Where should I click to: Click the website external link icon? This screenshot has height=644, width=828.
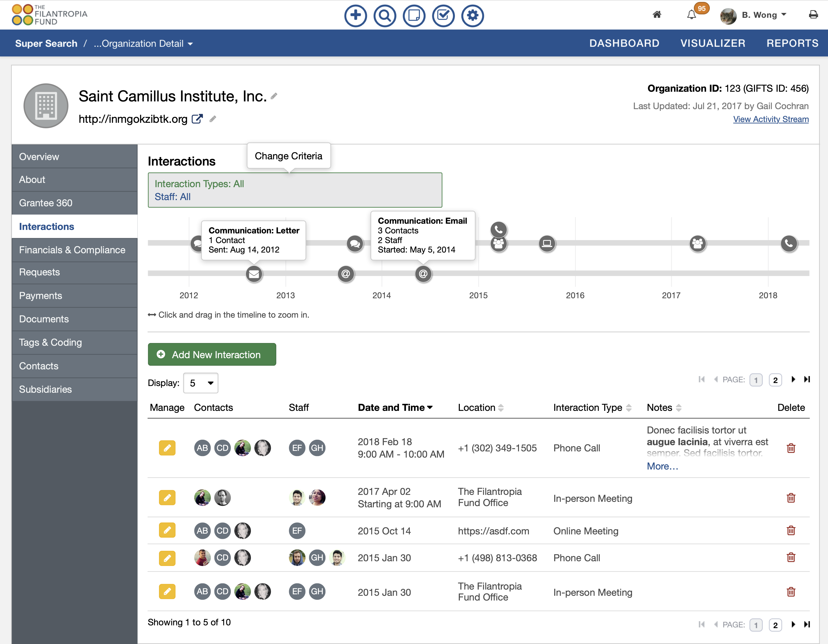click(197, 119)
